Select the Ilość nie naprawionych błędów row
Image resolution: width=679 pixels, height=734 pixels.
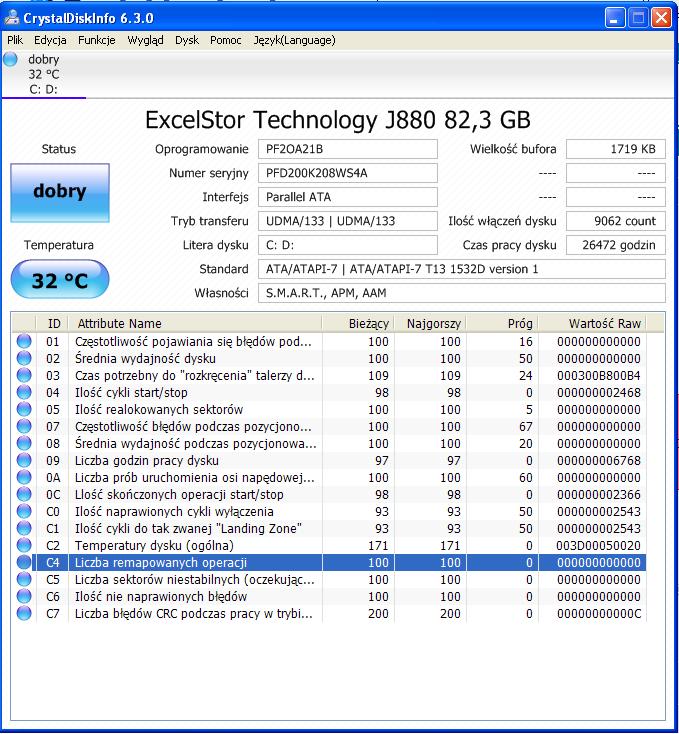[x=329, y=596]
